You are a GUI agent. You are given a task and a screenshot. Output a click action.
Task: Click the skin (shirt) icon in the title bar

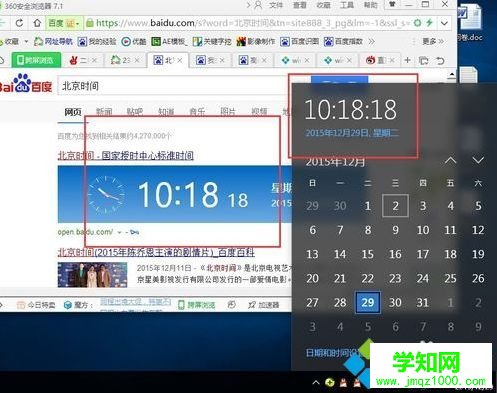392,4
